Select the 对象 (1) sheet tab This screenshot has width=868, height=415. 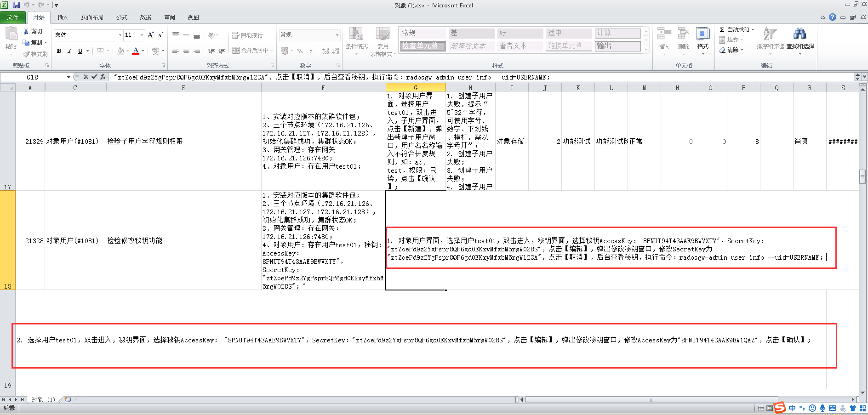coord(43,399)
